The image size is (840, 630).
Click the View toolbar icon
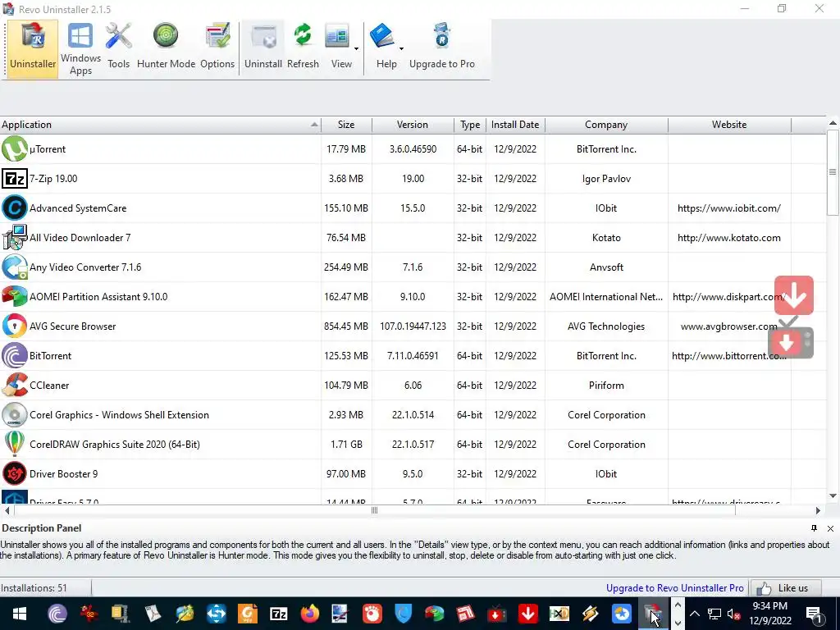click(x=337, y=38)
